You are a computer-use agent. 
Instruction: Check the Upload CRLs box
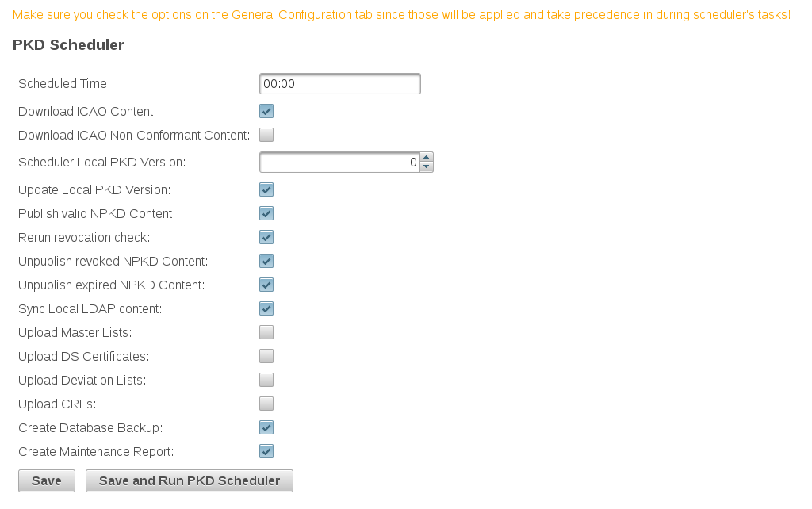point(266,404)
